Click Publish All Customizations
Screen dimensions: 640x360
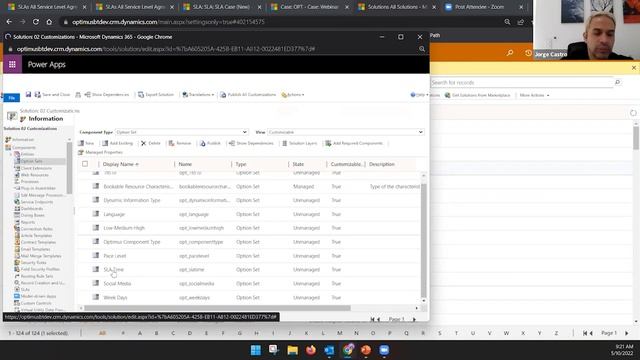[x=248, y=95]
